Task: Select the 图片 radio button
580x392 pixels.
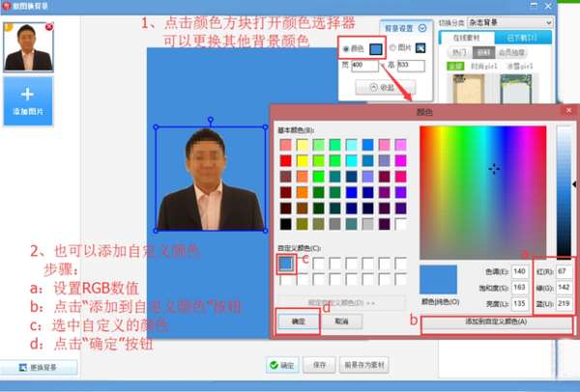Action: 392,48
